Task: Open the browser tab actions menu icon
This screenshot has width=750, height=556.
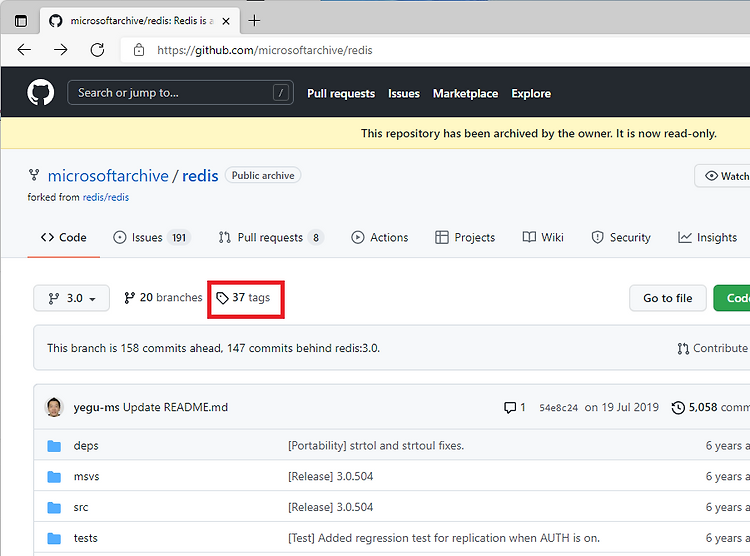Action: (x=21, y=21)
